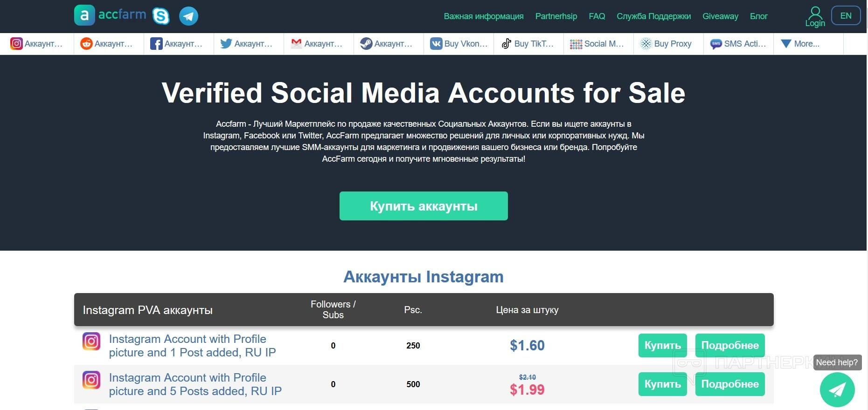
Task: Click the Купить аккаунты button
Action: click(x=424, y=206)
